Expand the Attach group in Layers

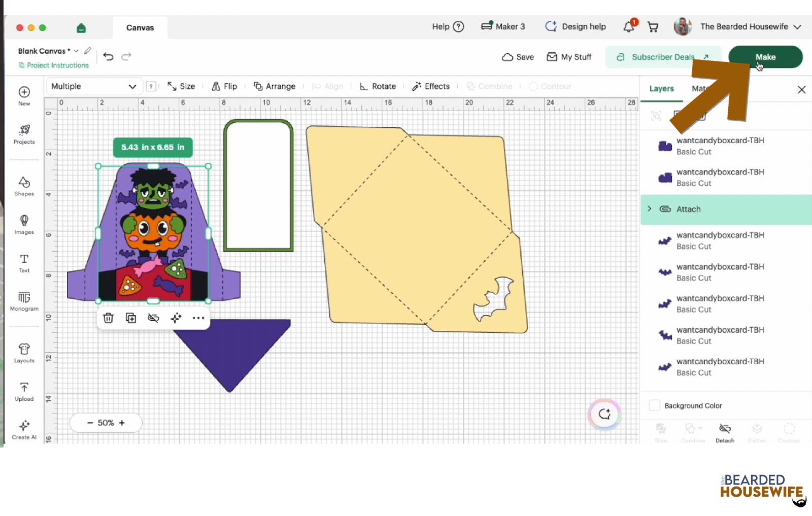pyautogui.click(x=649, y=209)
